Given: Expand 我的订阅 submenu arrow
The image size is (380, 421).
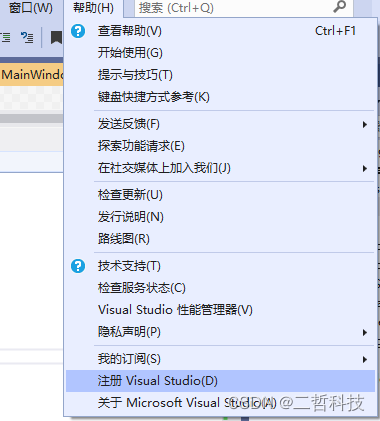Looking at the screenshot, I should click(365, 360).
